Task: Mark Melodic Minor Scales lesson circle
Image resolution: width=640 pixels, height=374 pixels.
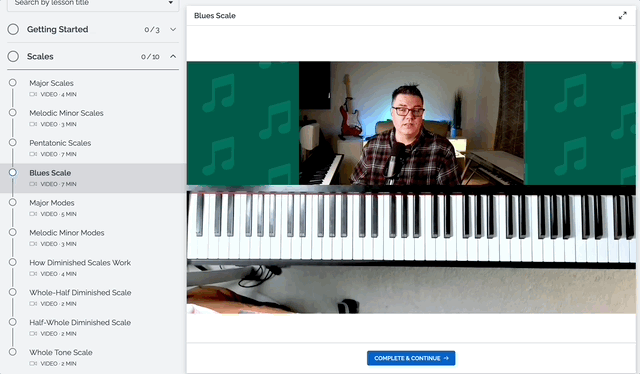Action: 13,112
